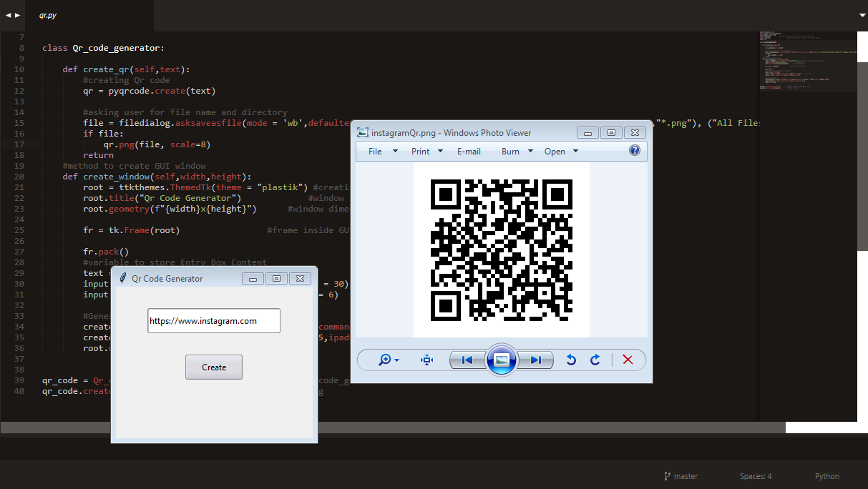Click comment "#method to create GUI window"

coord(134,166)
